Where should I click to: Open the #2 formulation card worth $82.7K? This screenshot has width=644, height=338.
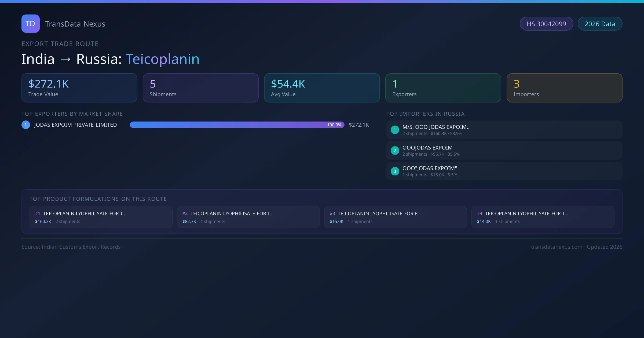[248, 217]
